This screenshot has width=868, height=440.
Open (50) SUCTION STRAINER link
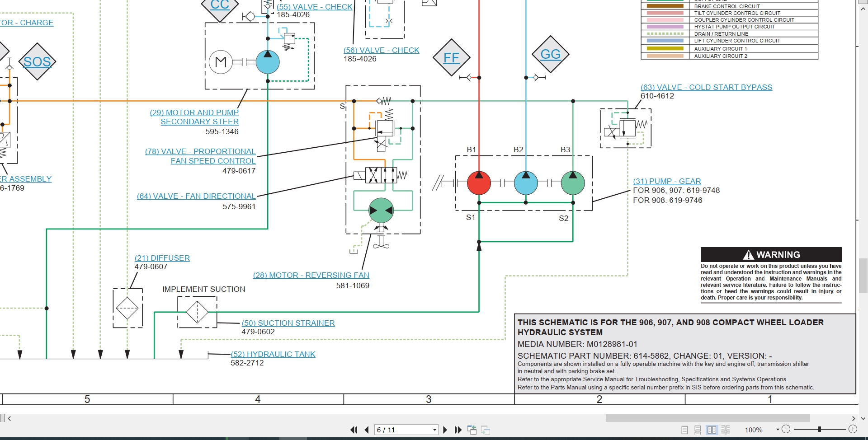(288, 323)
